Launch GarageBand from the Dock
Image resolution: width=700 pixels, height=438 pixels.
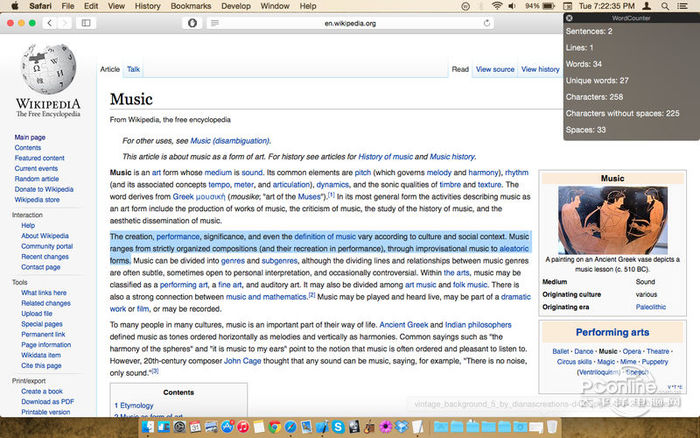[x=370, y=427]
